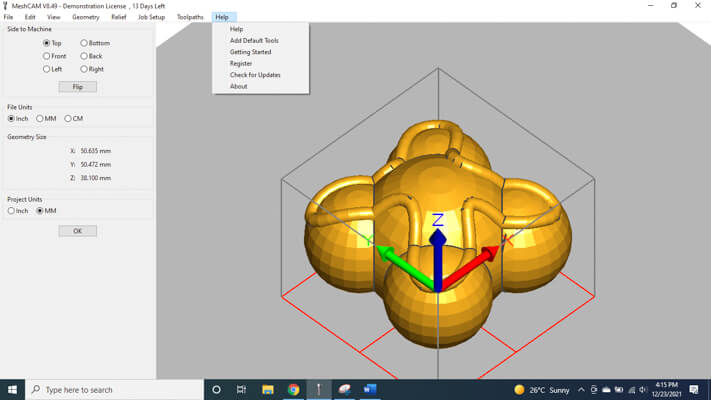Screen dimensions: 711x400
Task: Click the MeshCAM taskbar icon
Action: click(319, 389)
